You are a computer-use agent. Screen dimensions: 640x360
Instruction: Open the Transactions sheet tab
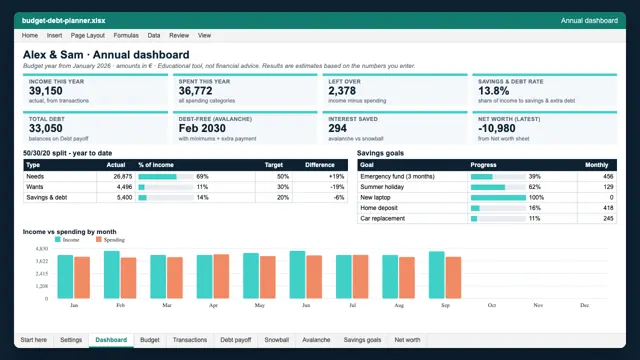click(190, 340)
